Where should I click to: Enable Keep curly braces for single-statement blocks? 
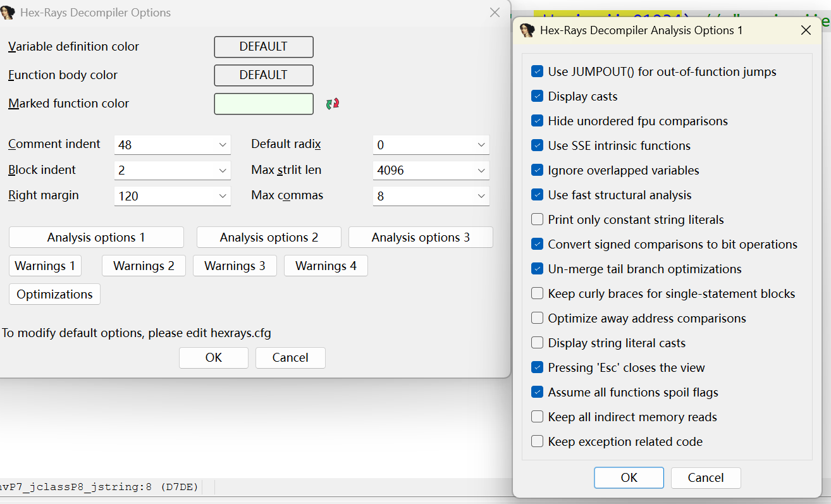coord(538,294)
